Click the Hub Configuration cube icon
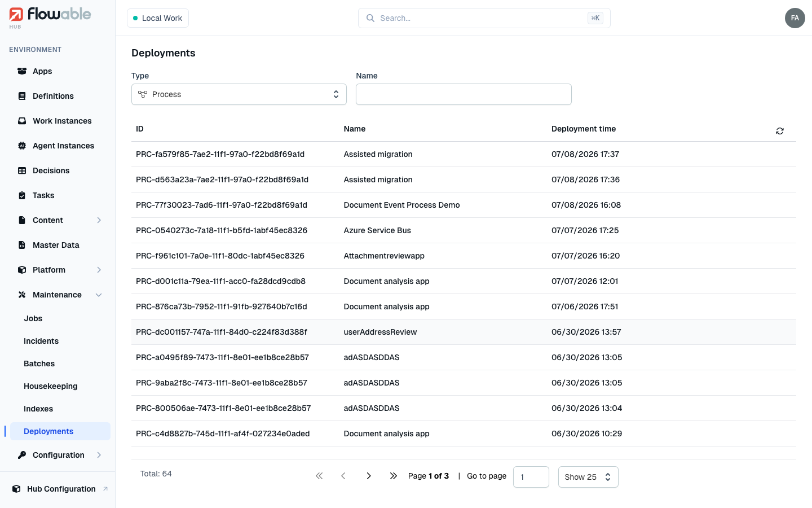The height and width of the screenshot is (508, 812). point(16,489)
